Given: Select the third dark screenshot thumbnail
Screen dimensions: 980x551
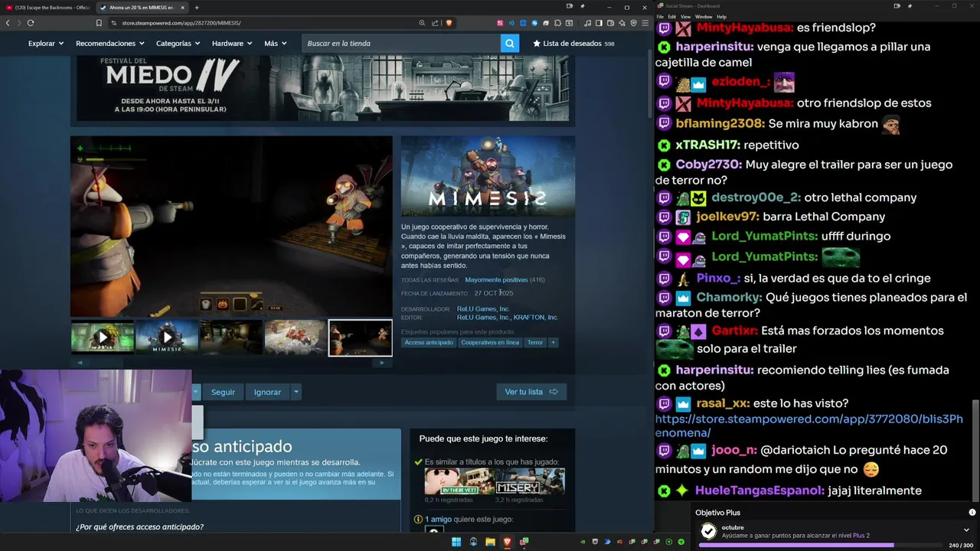Looking at the screenshot, I should (231, 337).
